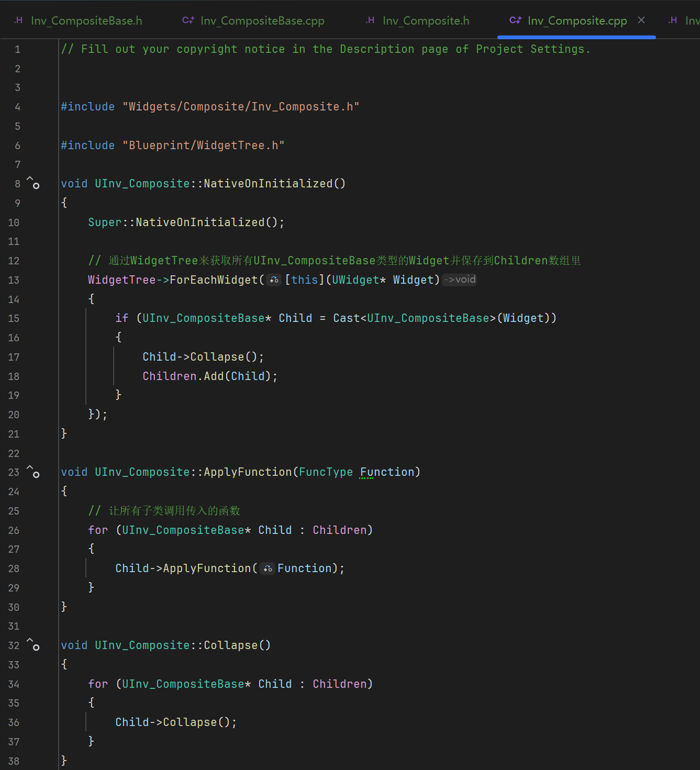
Task: Click ForEachWidget on line 13
Action: (214, 280)
